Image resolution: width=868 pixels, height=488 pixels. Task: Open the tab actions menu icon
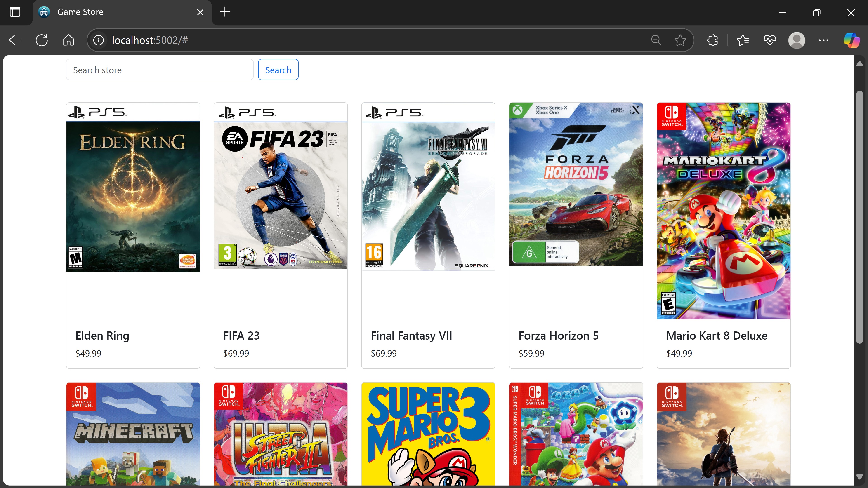[x=15, y=12]
